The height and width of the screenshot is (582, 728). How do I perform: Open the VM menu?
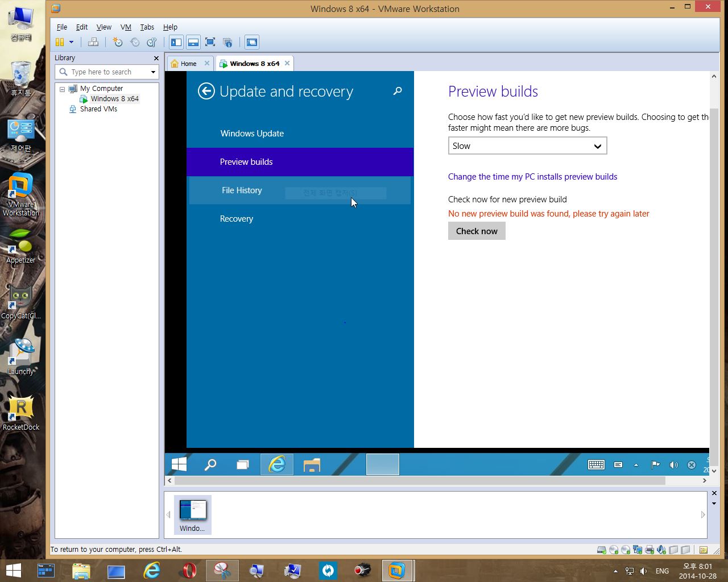[126, 27]
